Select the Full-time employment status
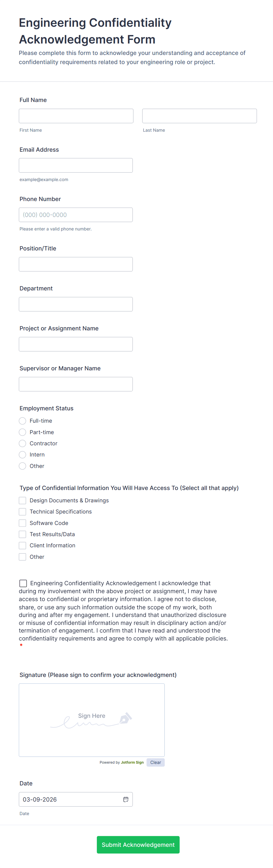This screenshot has width=273, height=868. [23, 421]
